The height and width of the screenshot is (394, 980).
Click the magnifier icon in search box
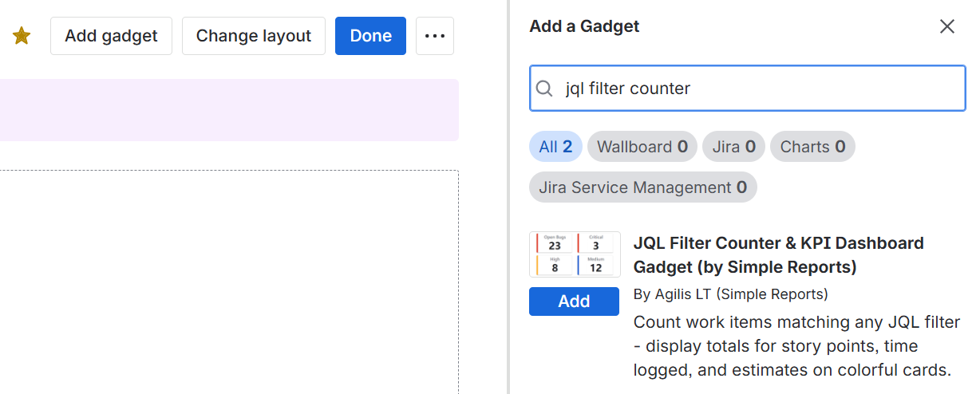[544, 89]
